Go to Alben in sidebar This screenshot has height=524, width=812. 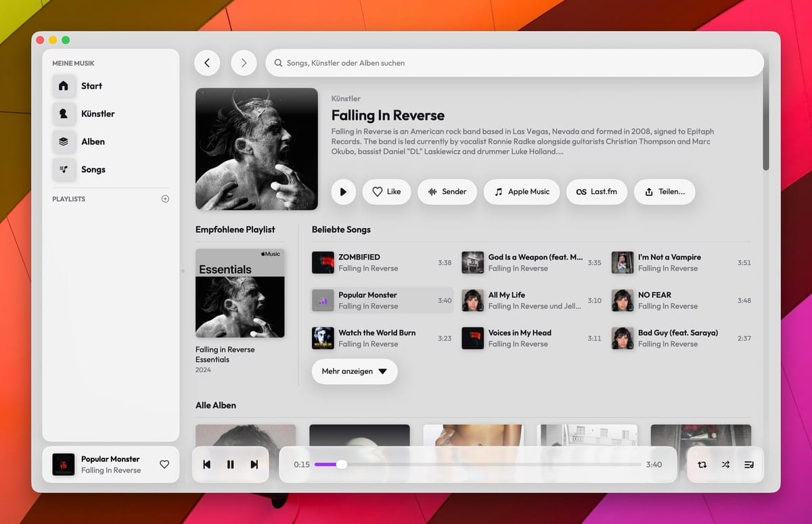pos(93,141)
